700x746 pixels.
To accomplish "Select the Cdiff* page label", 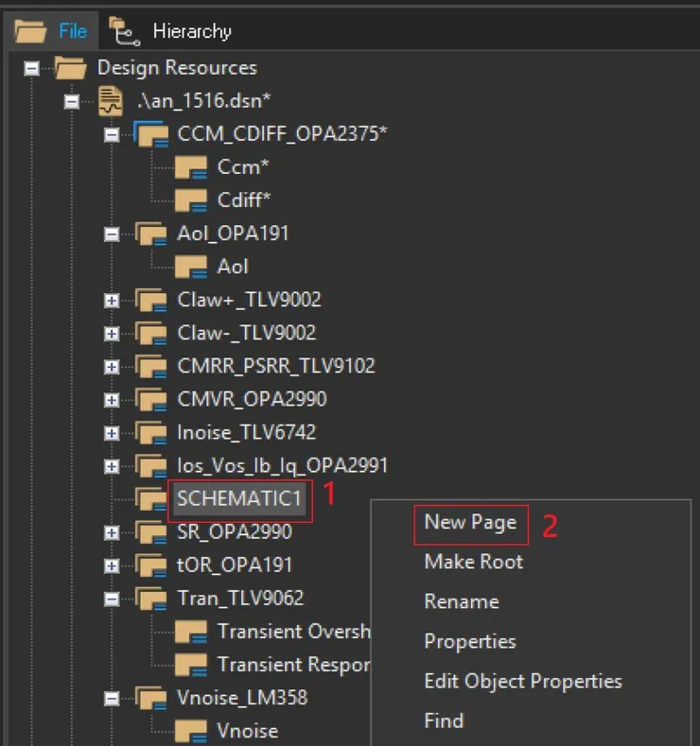I will pos(244,200).
